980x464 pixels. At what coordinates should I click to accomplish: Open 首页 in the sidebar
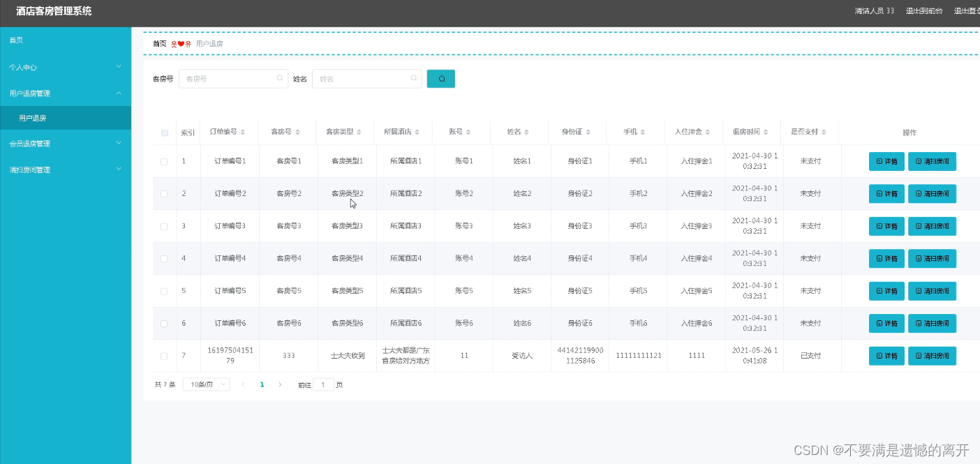(x=66, y=40)
